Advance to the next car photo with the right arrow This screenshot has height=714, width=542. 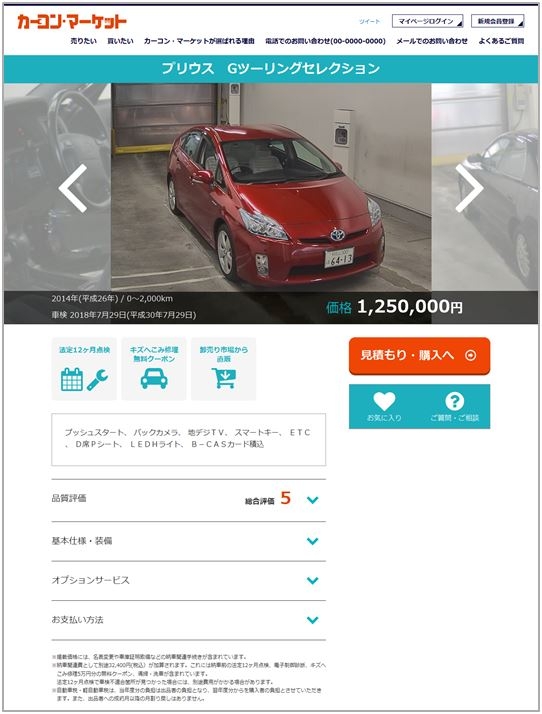pyautogui.click(x=469, y=188)
